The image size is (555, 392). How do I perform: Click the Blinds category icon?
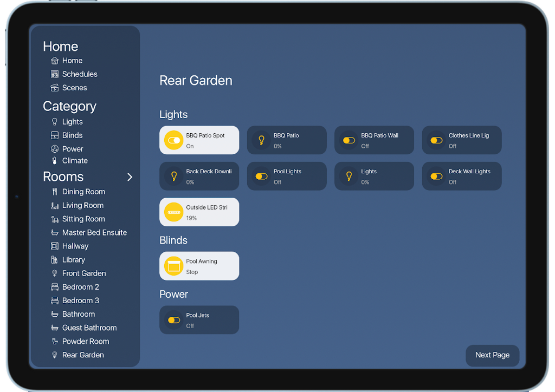[x=55, y=135]
